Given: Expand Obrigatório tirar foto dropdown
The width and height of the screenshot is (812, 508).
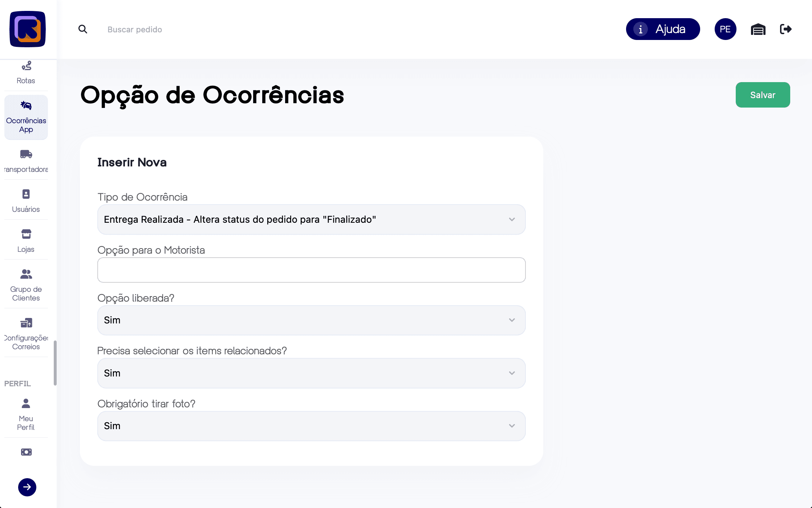Looking at the screenshot, I should pos(311,426).
